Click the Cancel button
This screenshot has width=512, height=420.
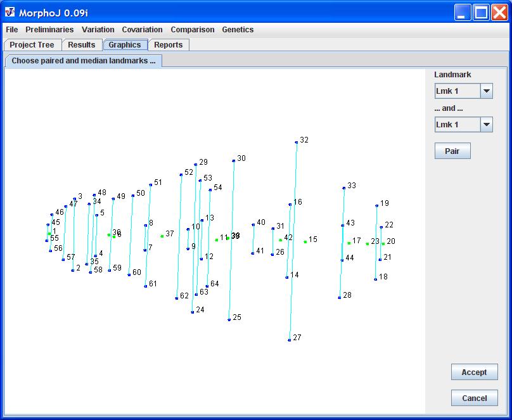pos(474,398)
